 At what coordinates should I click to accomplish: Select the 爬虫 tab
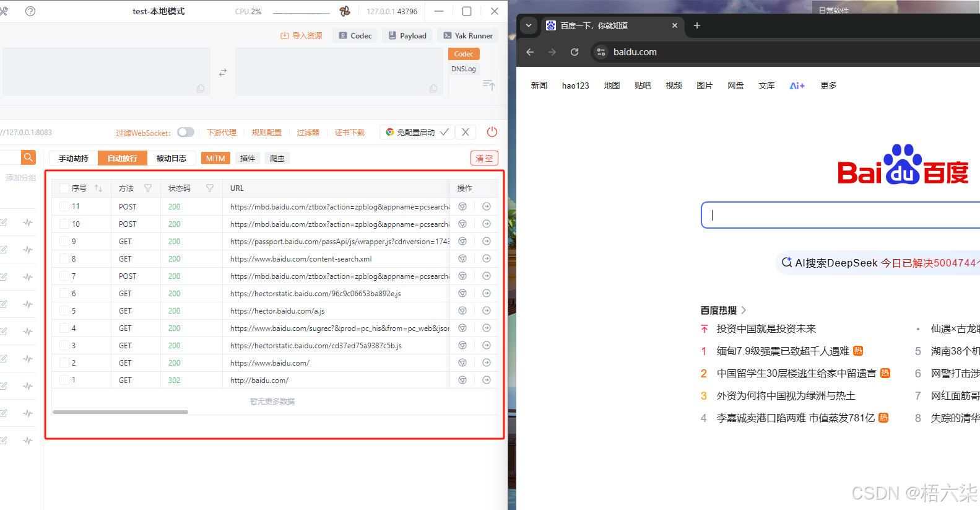point(277,158)
